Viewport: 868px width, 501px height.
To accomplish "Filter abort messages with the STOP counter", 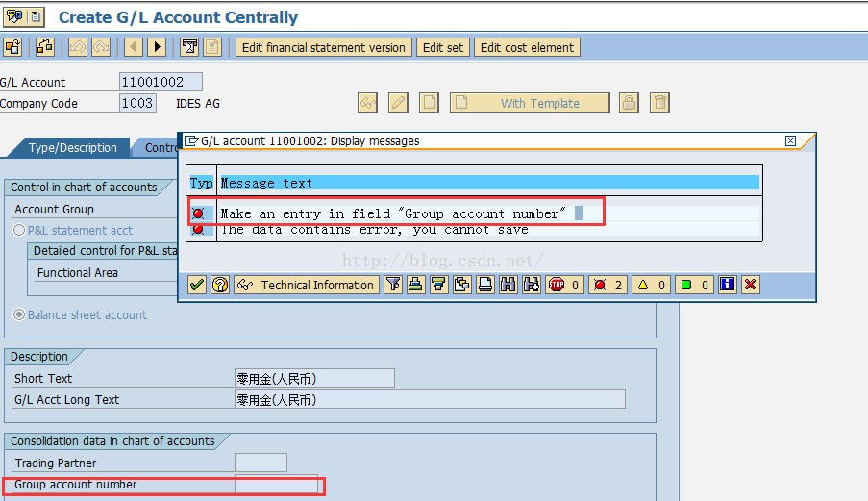I will click(564, 285).
